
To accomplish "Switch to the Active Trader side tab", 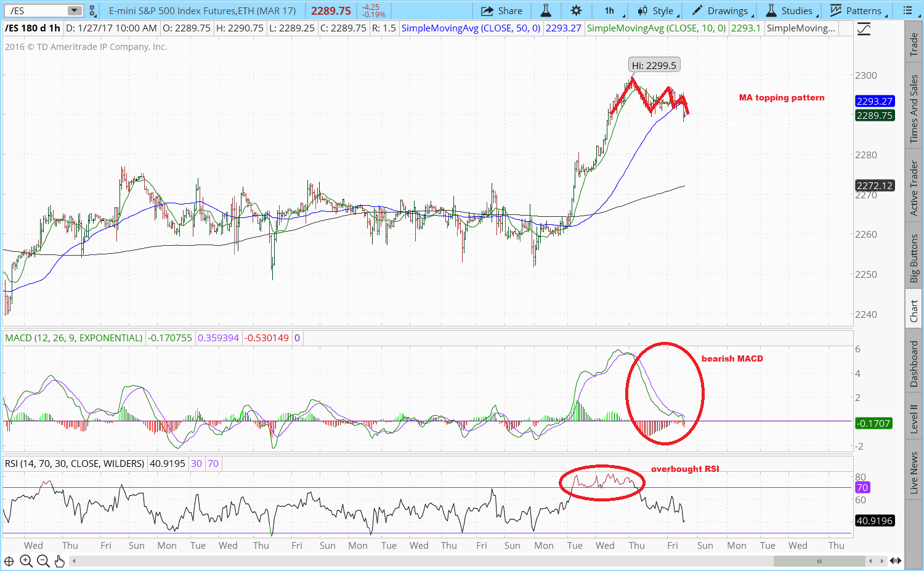I will [914, 188].
